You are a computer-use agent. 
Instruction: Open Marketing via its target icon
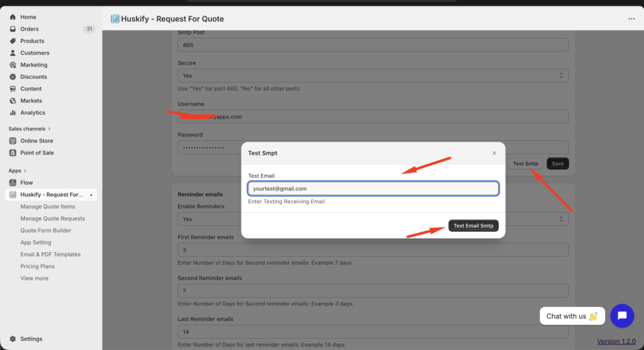13,65
